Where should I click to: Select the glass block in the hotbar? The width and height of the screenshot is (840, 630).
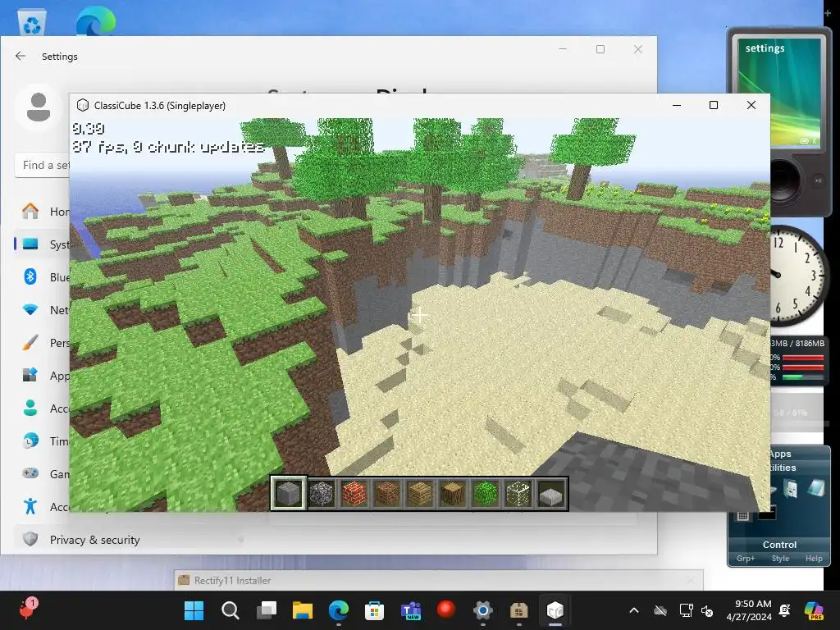518,493
